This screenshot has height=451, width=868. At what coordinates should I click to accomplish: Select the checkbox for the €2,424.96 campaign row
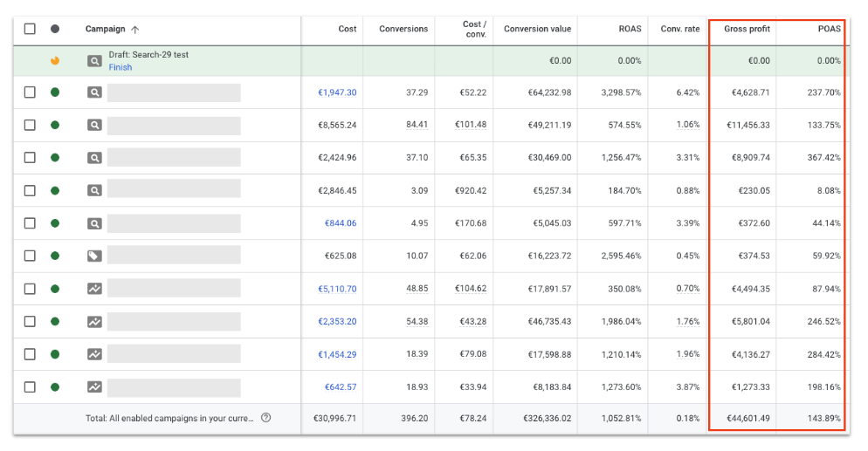(x=30, y=158)
